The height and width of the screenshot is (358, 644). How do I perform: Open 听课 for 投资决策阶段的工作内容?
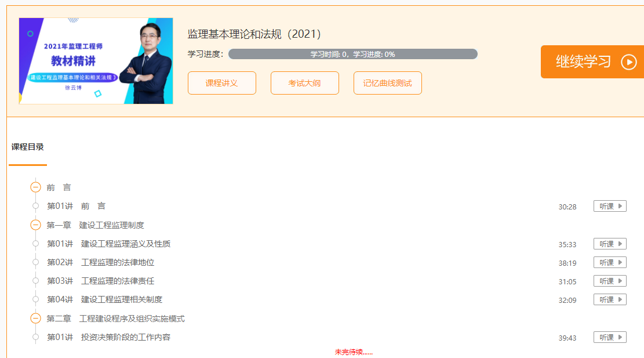pyautogui.click(x=610, y=337)
